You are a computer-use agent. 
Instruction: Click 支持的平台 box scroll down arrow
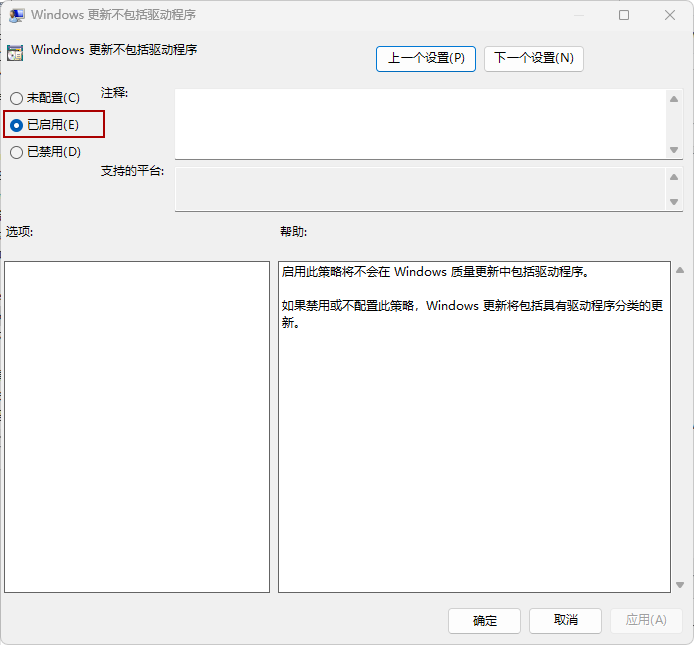click(x=674, y=202)
